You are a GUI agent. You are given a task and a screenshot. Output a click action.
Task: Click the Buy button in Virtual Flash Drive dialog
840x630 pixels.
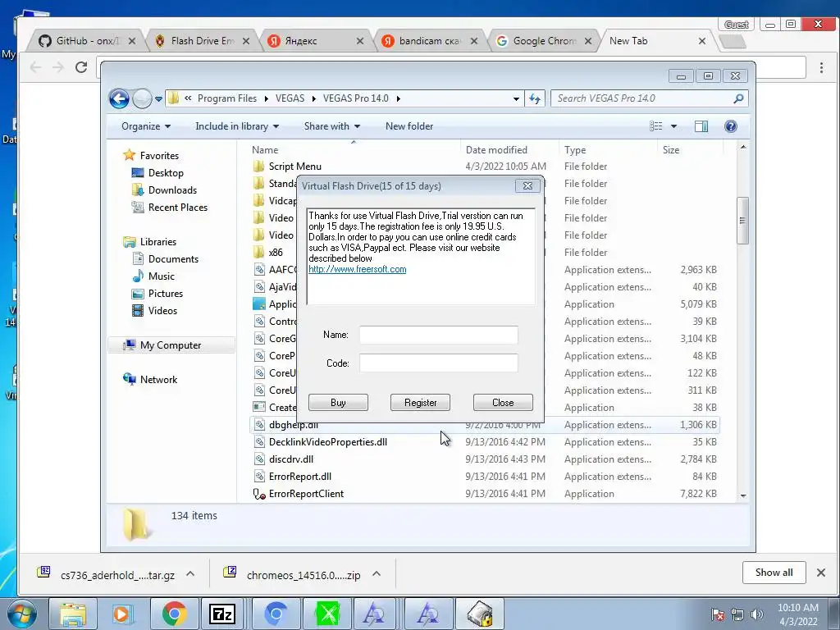click(x=338, y=402)
